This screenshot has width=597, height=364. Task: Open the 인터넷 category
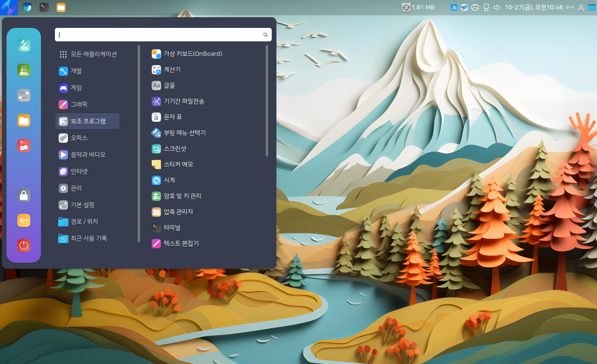tap(79, 172)
